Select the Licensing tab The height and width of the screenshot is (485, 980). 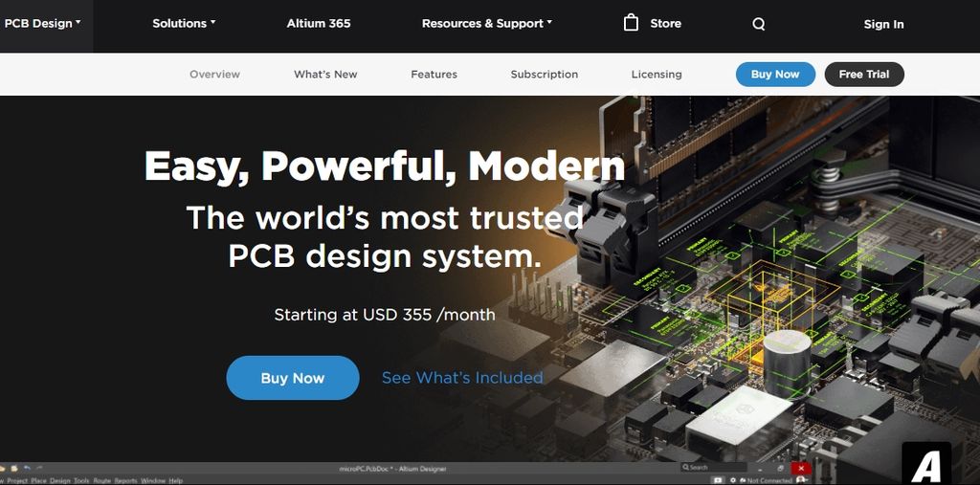657,74
